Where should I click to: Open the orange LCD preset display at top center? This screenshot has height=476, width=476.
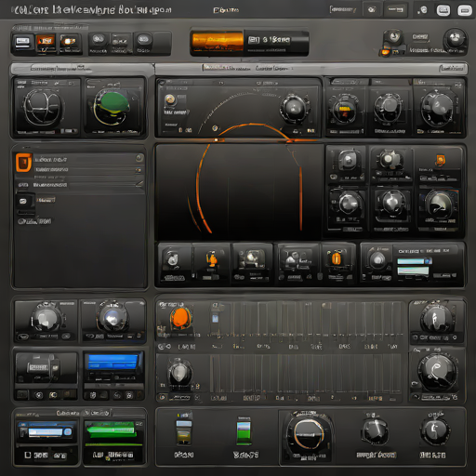click(218, 43)
